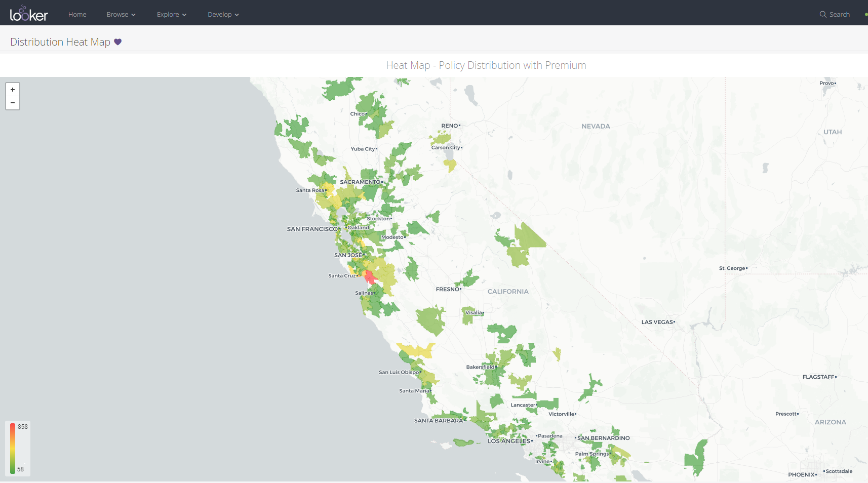Select the red region near Santa Cruz

coord(370,277)
